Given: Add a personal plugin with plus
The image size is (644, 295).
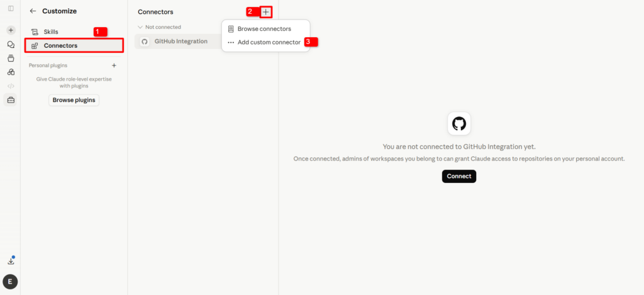Looking at the screenshot, I should [114, 65].
